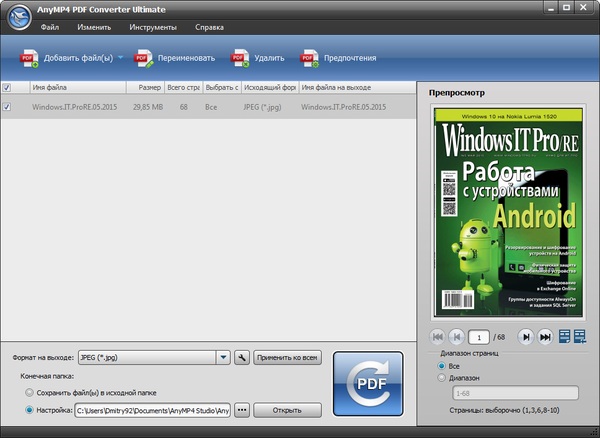600x438 pixels.
Task: Open output format settings wrench icon
Action: [241, 357]
